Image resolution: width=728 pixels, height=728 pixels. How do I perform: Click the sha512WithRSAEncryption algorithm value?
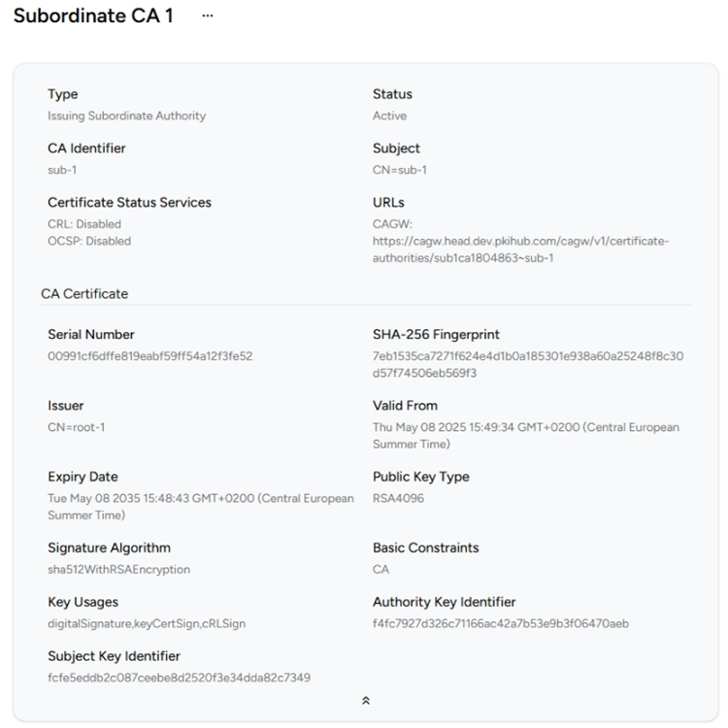(118, 570)
